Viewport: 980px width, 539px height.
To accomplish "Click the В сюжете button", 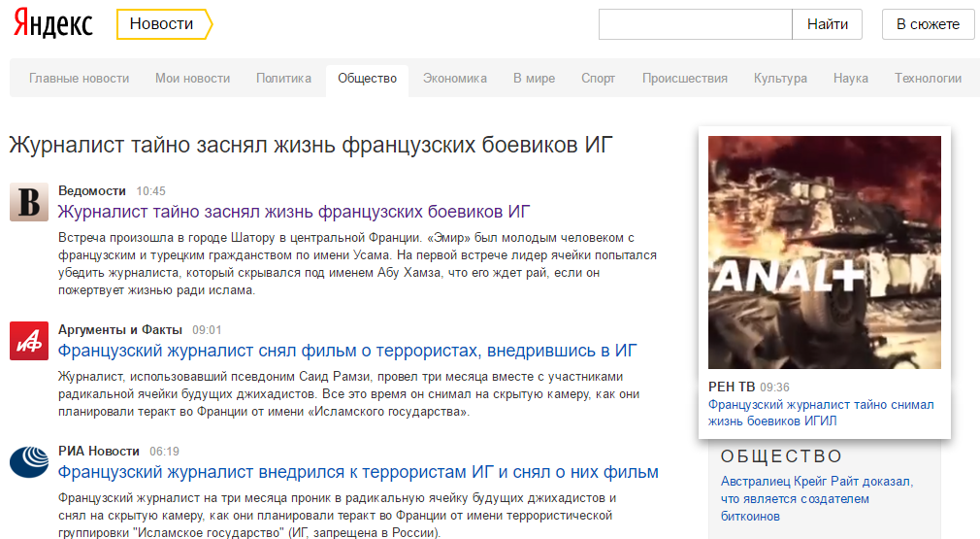I will (927, 24).
